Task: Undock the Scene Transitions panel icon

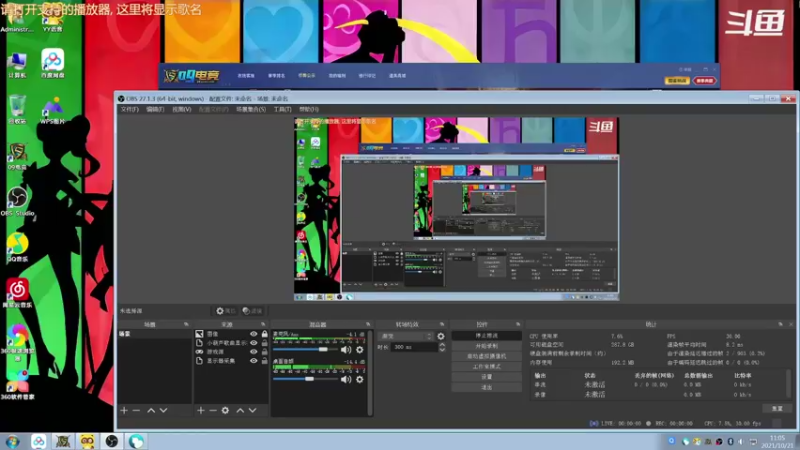Action: point(442,324)
